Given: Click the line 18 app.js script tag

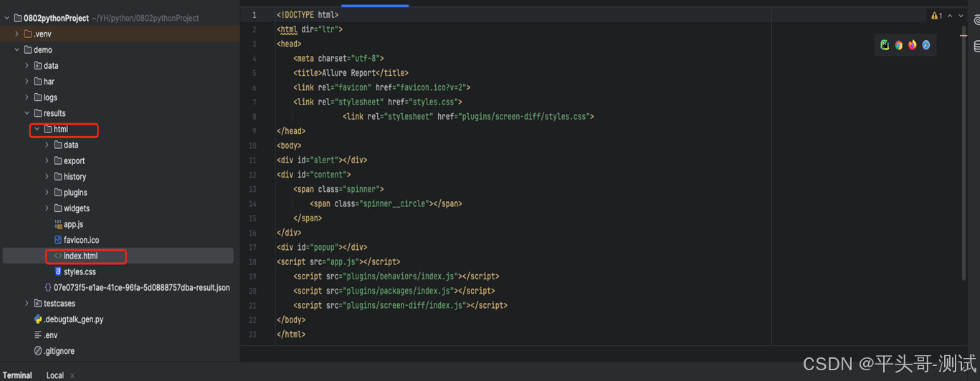Looking at the screenshot, I should 338,261.
